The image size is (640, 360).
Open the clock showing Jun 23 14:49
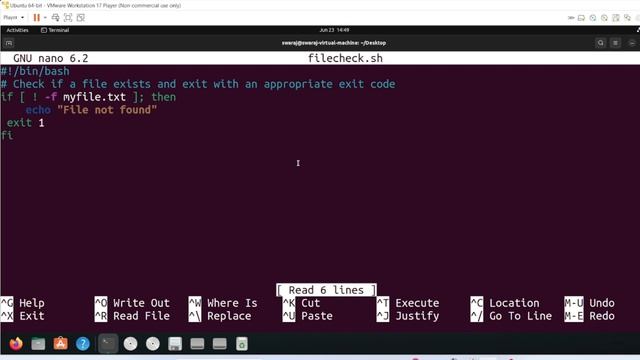334,30
